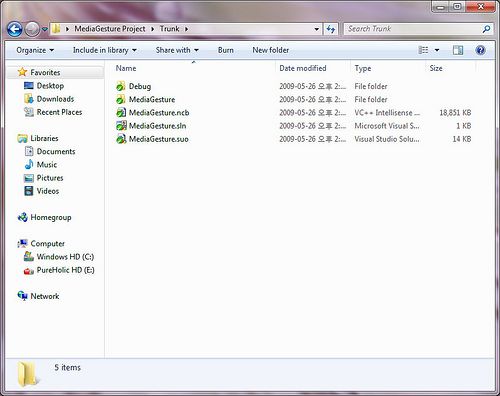Click the folder icon in address bar
This screenshot has width=500, height=396.
click(56, 29)
